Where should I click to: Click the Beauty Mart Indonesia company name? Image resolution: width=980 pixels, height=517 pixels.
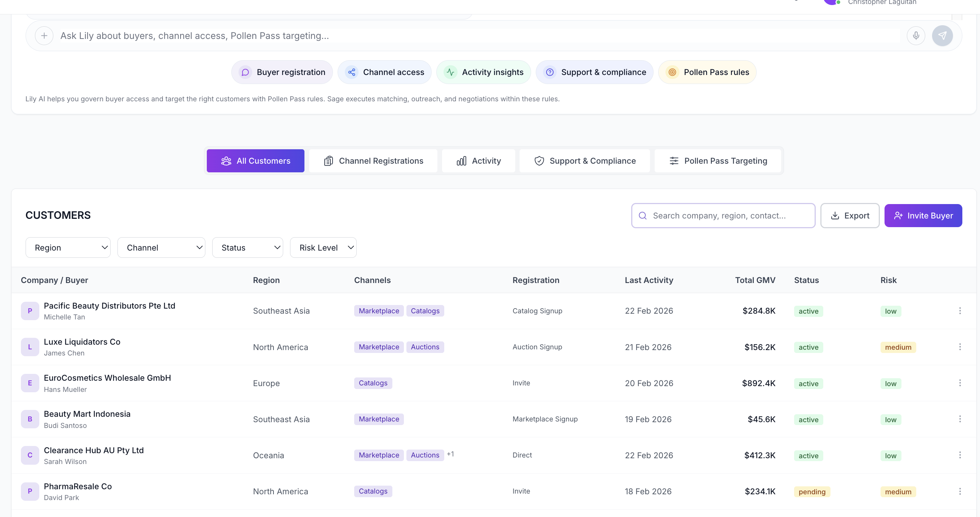[87, 414]
